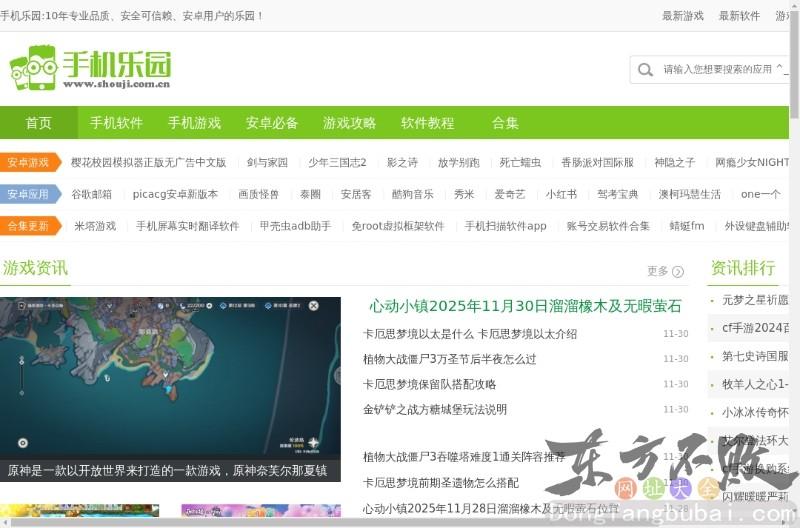Open picacg安卓新版本 app link
This screenshot has height=528, width=800.
tap(175, 194)
